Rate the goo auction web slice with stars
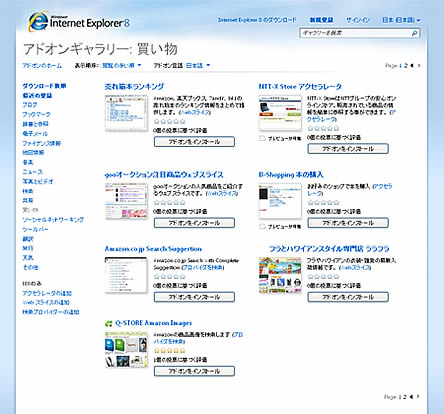This screenshot has height=414, width=444. pos(170,203)
